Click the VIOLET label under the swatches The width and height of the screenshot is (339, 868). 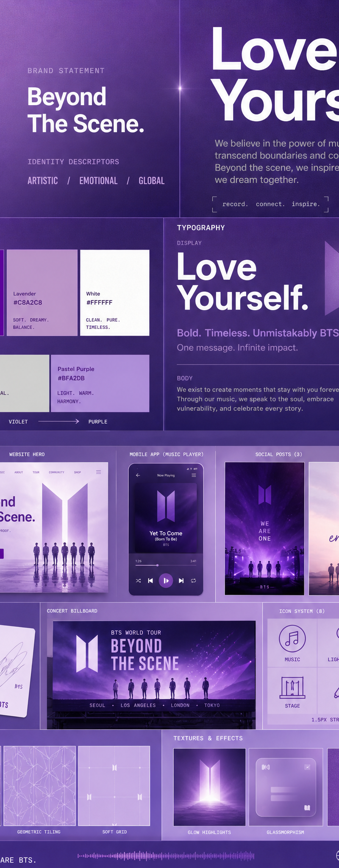tap(18, 422)
